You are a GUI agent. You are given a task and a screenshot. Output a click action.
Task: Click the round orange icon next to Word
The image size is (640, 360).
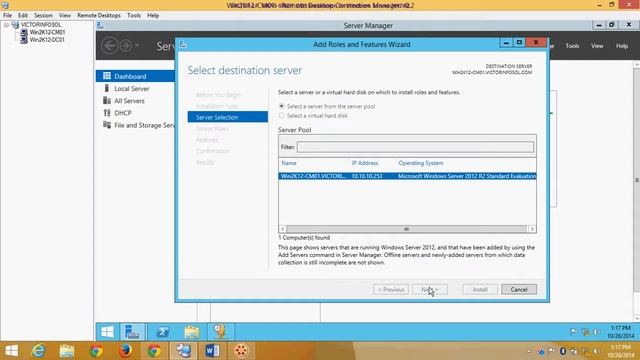coord(241,351)
